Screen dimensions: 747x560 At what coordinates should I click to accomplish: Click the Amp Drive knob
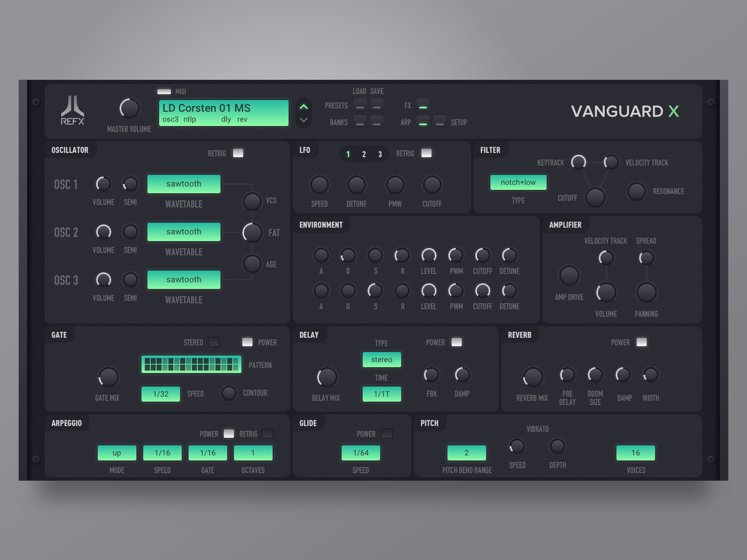569,275
